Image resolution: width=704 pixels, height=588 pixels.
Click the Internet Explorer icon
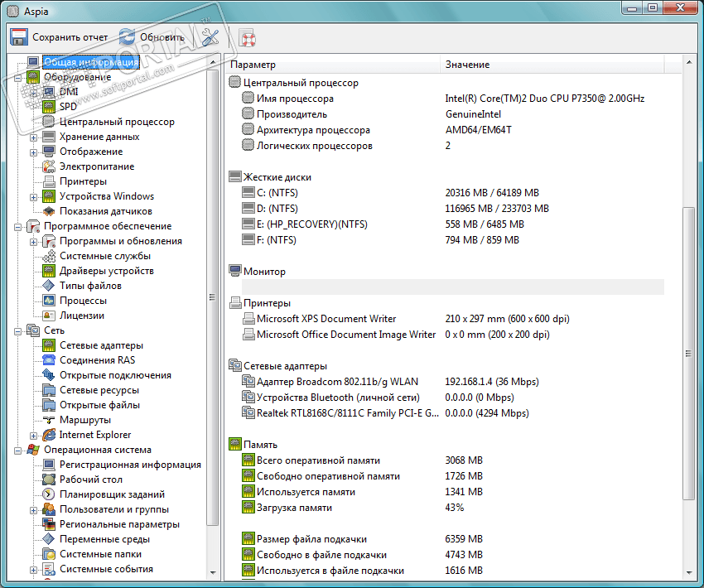(49, 435)
